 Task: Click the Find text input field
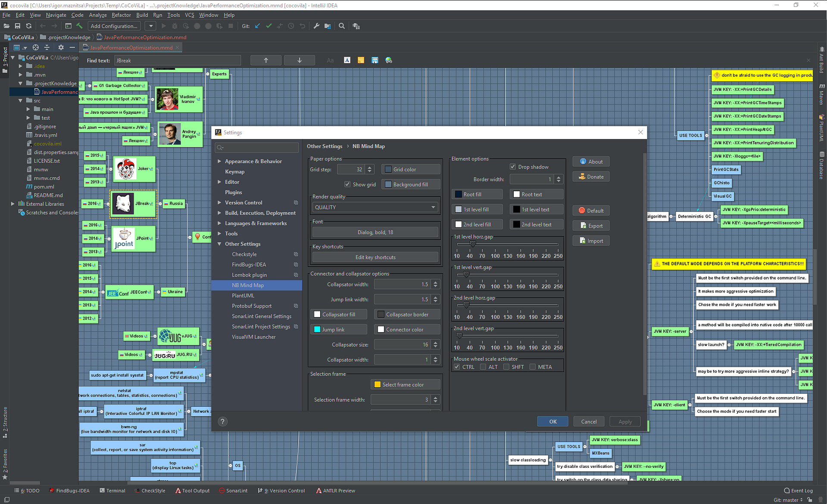(177, 60)
